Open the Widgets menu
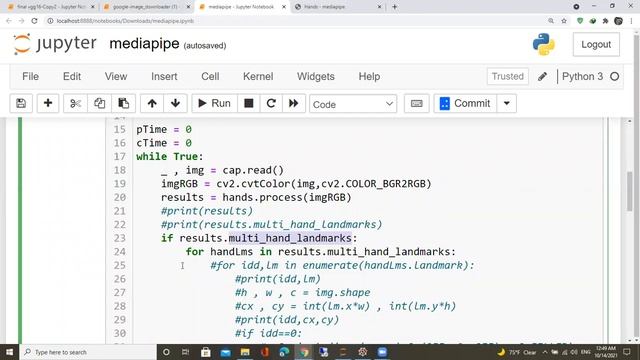The image size is (640, 360). [x=316, y=76]
